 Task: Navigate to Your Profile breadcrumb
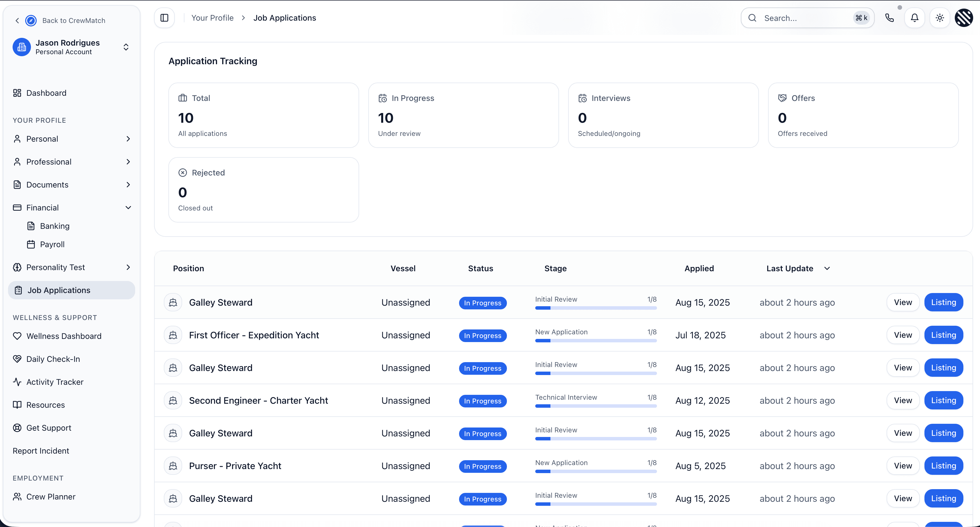pos(212,17)
